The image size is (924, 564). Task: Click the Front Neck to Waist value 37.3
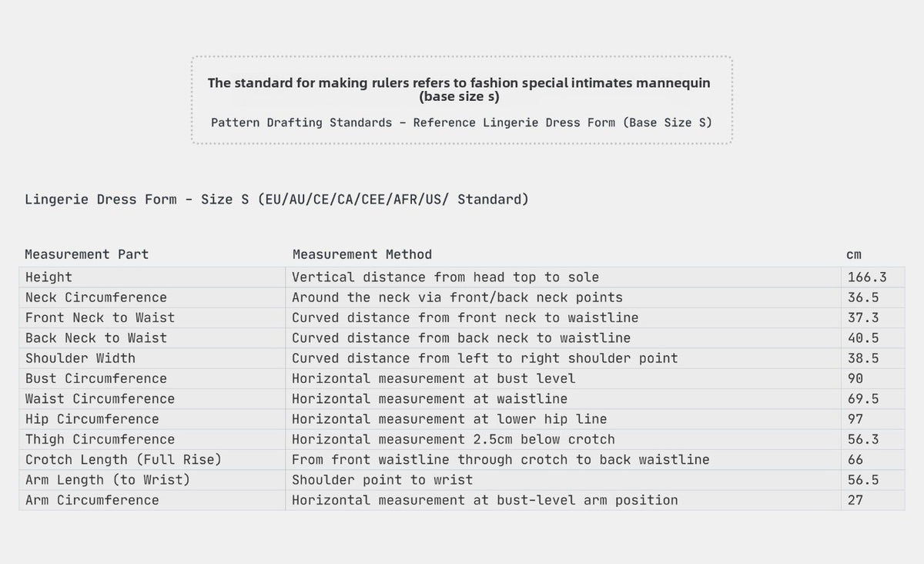[863, 317]
